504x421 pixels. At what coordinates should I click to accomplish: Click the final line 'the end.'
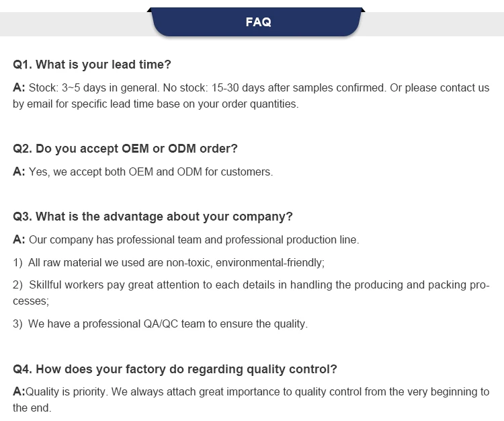[x=32, y=408]
